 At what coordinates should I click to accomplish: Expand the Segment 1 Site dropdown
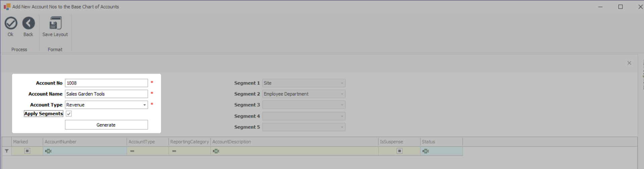342,83
